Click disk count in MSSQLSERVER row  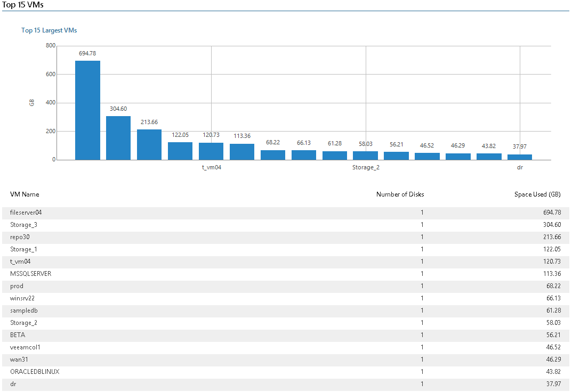pyautogui.click(x=422, y=274)
